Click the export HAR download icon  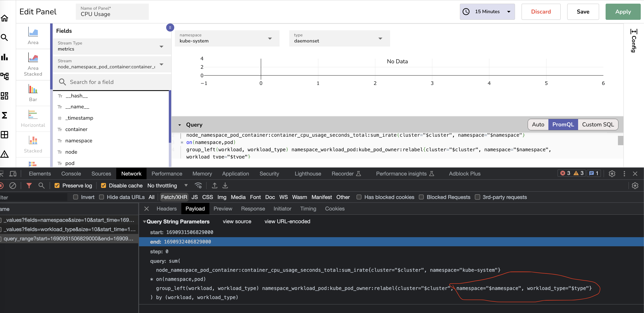pos(225,185)
